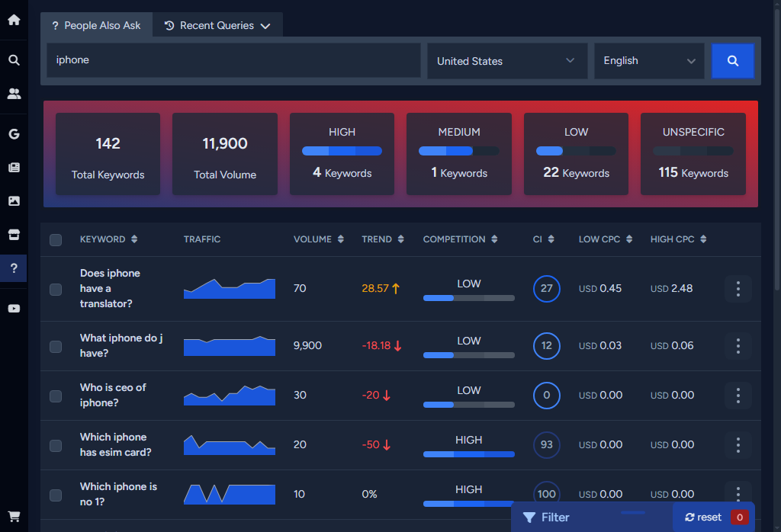Image resolution: width=781 pixels, height=532 pixels.
Task: Open options menu for 'What iphone do j have?'
Action: click(738, 346)
